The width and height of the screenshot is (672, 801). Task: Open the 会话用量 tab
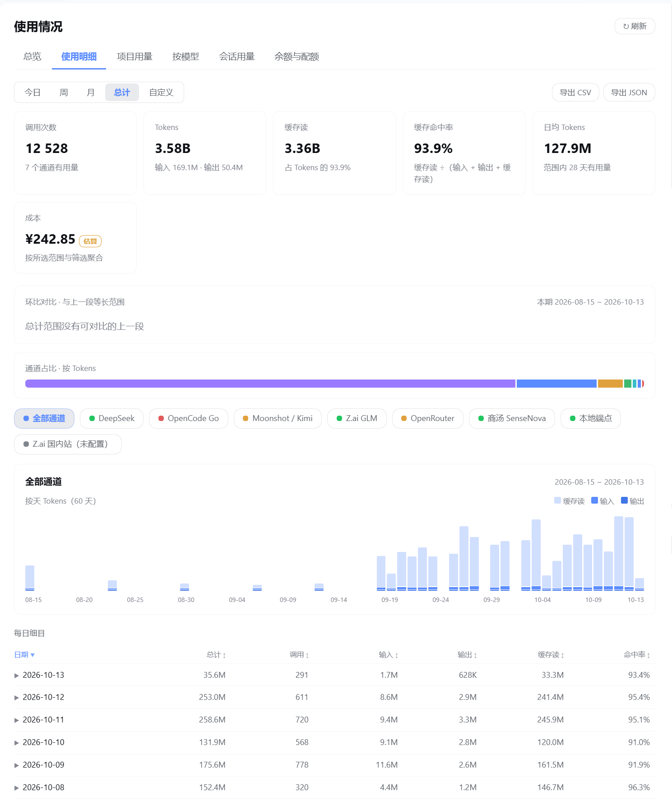(x=237, y=56)
